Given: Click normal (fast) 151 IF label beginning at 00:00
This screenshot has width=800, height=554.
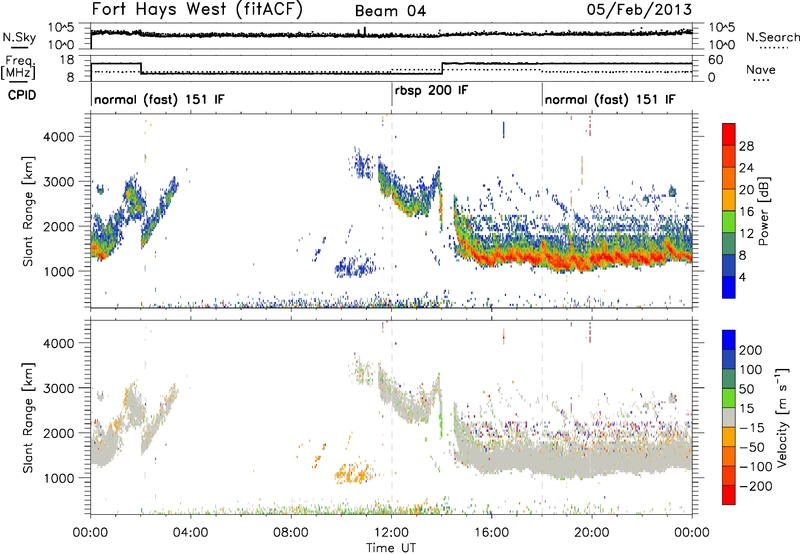Looking at the screenshot, I should [x=159, y=99].
